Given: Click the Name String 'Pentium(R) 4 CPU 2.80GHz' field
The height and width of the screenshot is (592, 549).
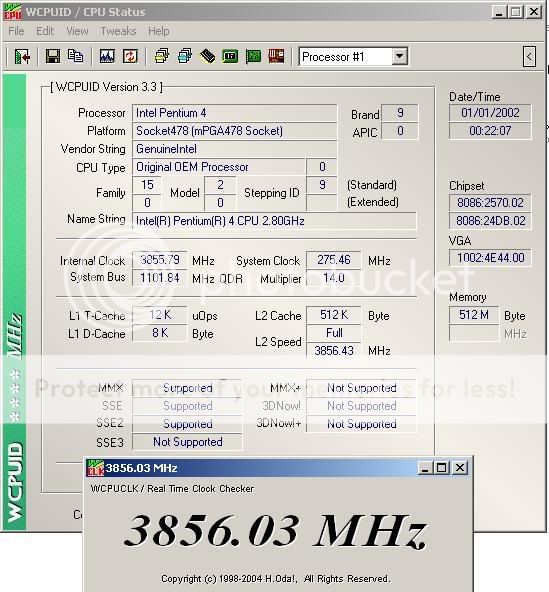Looking at the screenshot, I should pyautogui.click(x=274, y=221).
